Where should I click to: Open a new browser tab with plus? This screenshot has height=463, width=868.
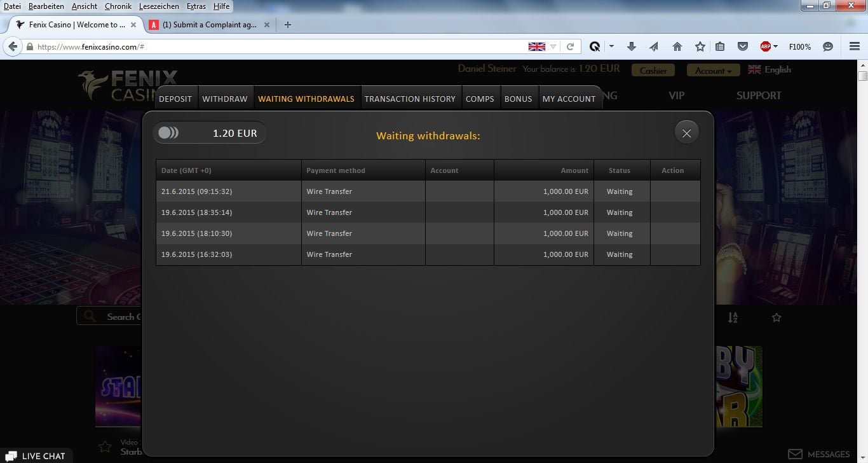[x=288, y=25]
